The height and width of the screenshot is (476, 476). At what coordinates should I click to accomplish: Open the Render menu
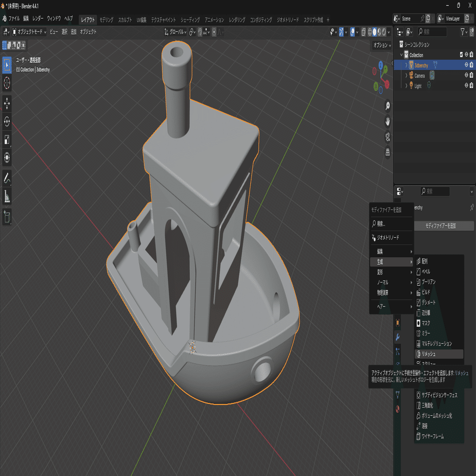tap(38, 19)
